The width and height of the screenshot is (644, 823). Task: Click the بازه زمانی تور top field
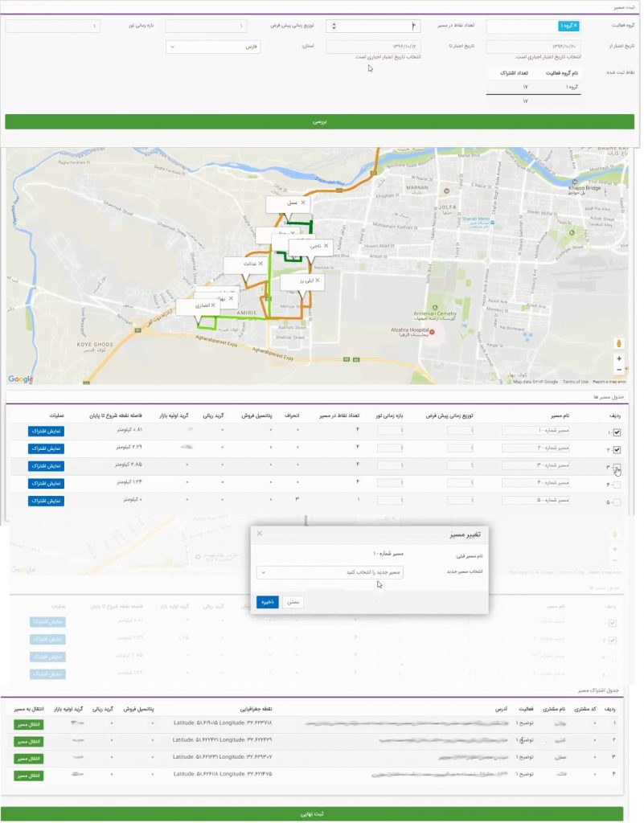[x=52, y=26]
